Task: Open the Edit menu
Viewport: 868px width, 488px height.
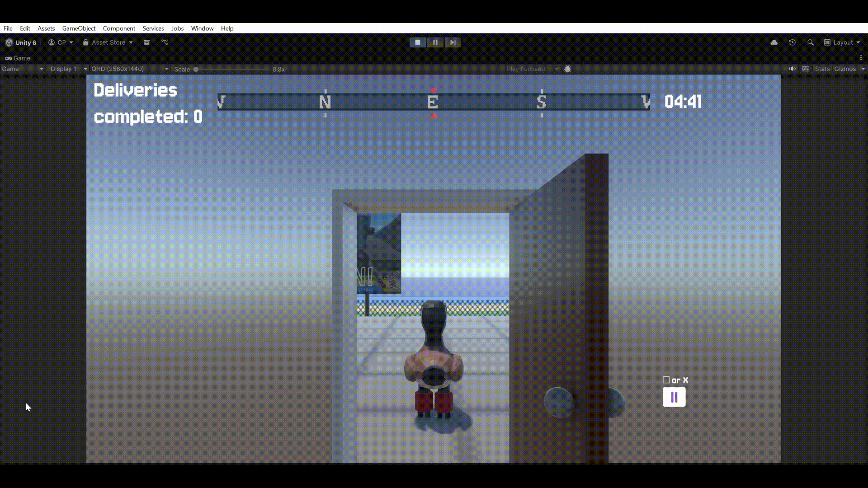Action: point(25,28)
